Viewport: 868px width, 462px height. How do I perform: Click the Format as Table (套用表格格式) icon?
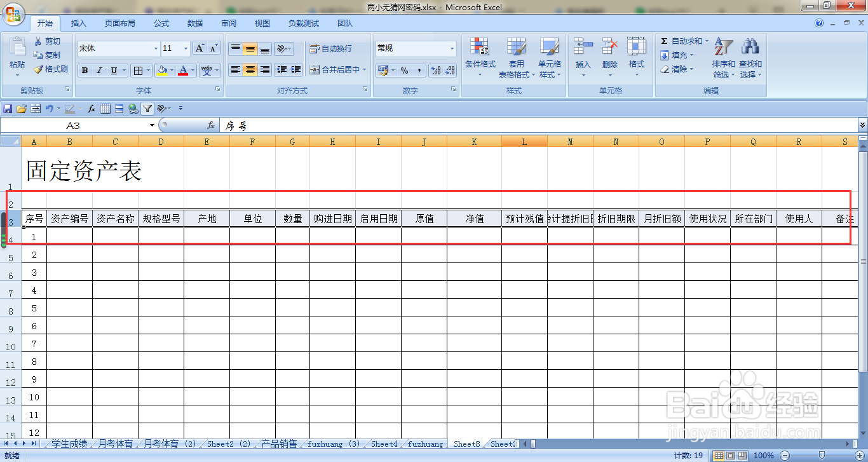point(516,47)
